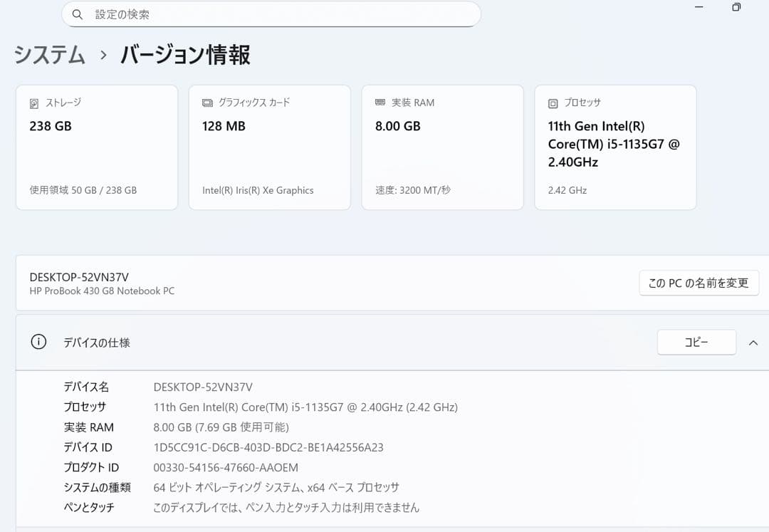Viewport: 769px width, 532px height.
Task: Select the システム breadcrumb item
Action: 48,55
